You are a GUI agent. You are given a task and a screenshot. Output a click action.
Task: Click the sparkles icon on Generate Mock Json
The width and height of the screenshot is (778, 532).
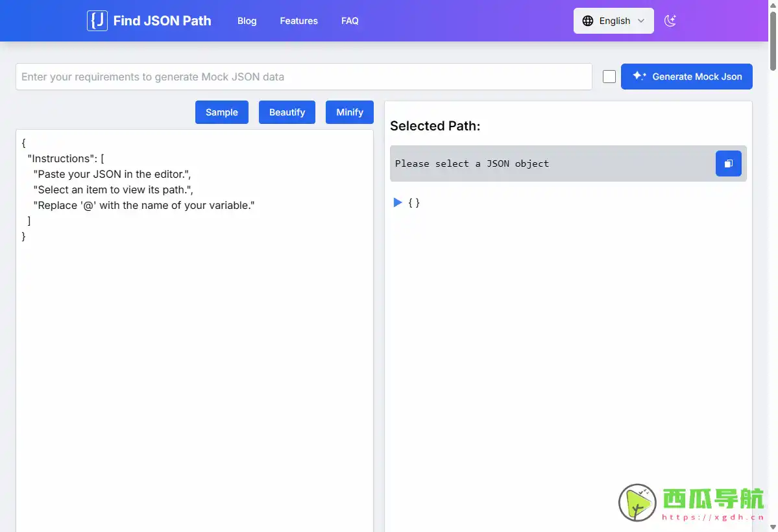[x=638, y=76]
